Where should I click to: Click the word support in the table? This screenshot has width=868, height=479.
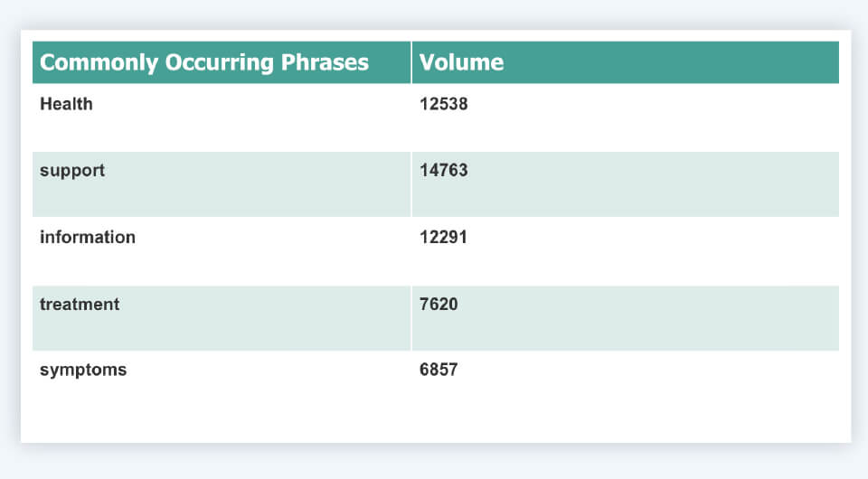tap(72, 170)
